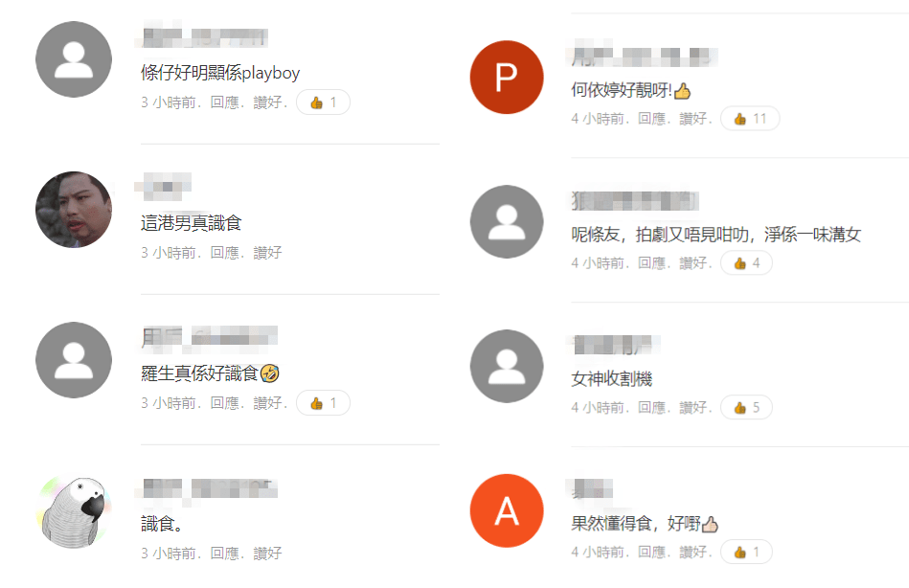The width and height of the screenshot is (909, 588).
Task: Click the 11 likes pill on 何依婷好靚呀 comment
Action: point(750,119)
